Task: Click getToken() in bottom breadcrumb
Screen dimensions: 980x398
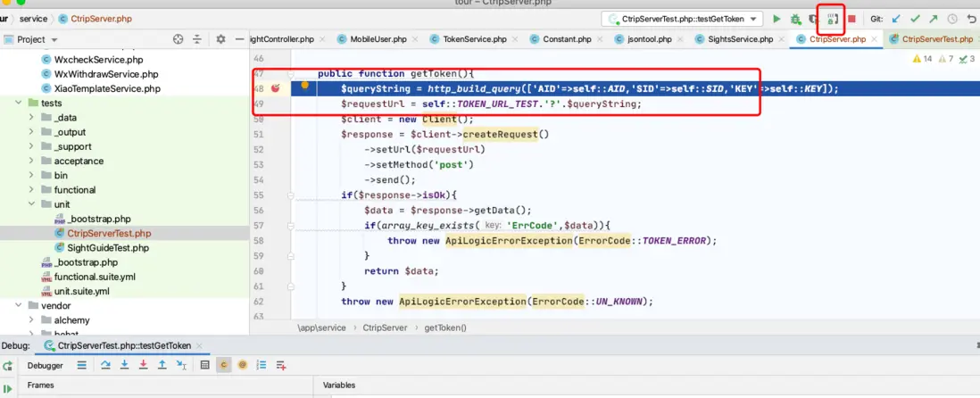Action: pyautogui.click(x=445, y=328)
